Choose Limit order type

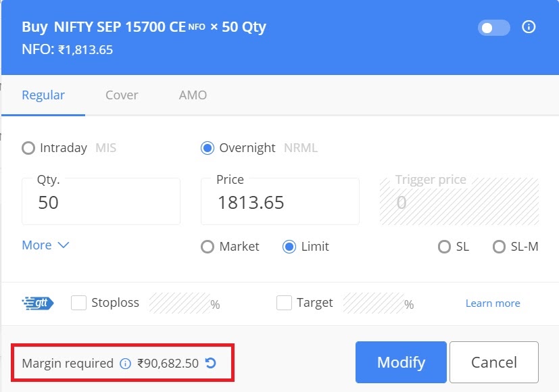pyautogui.click(x=289, y=247)
